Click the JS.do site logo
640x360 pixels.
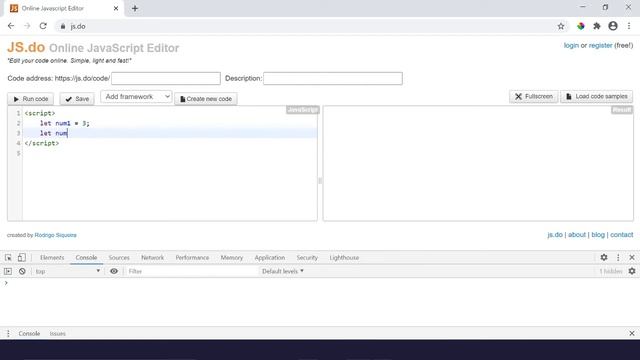[26, 47]
